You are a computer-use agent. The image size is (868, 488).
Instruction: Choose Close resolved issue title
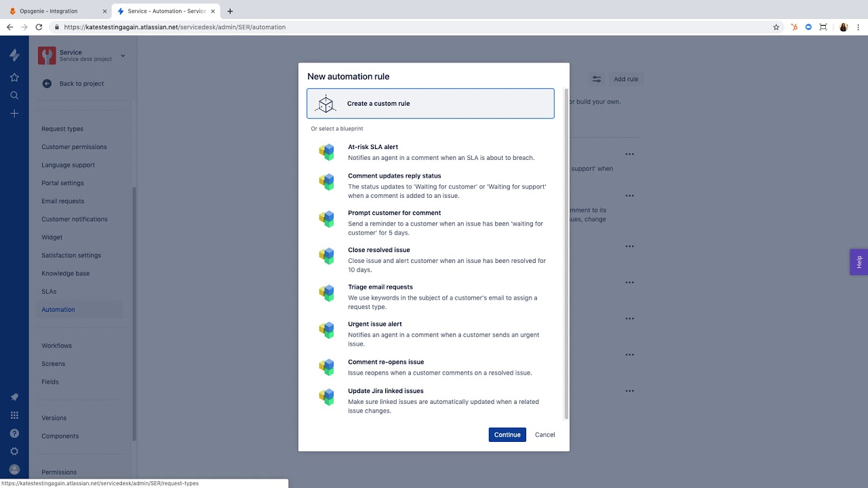pyautogui.click(x=379, y=250)
